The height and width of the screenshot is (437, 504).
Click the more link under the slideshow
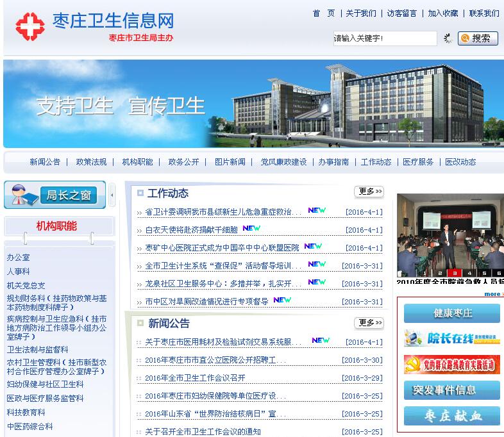(x=492, y=294)
